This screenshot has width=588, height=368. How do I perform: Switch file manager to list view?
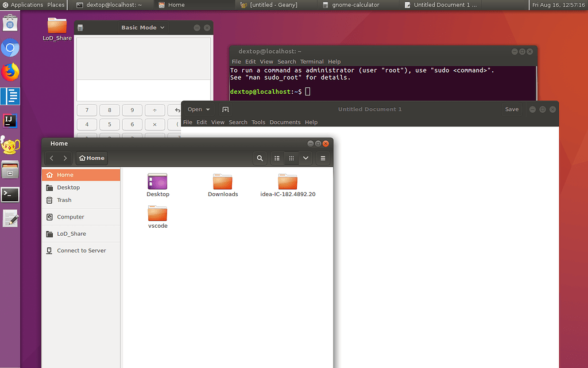click(277, 158)
